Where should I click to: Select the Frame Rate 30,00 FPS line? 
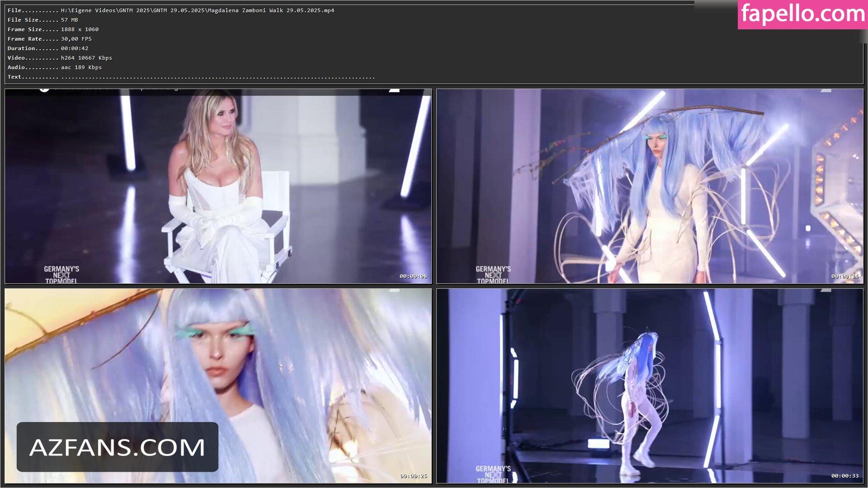click(x=50, y=39)
